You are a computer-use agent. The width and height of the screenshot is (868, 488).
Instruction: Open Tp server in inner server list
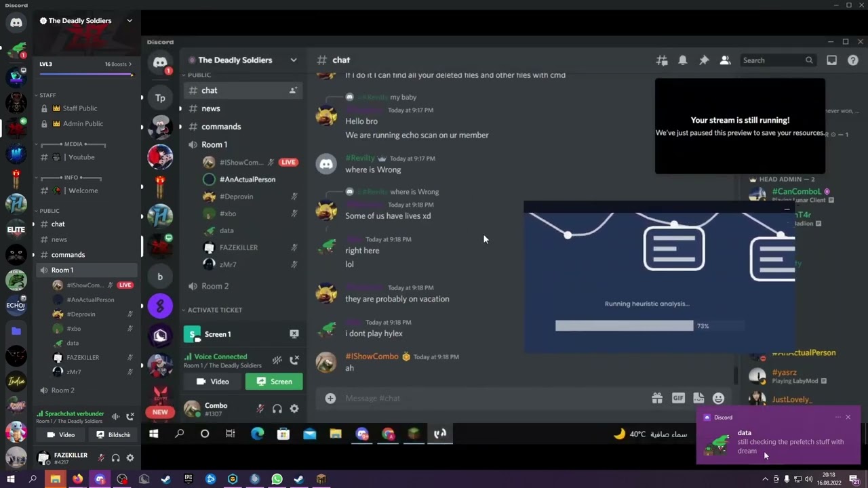point(160,98)
